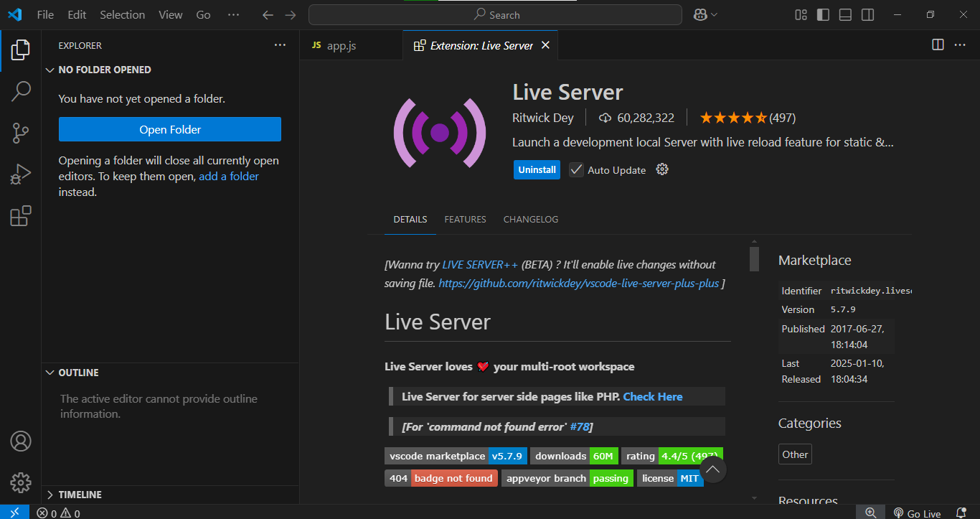Click the VS Code logo icon
This screenshot has width=980, height=519.
(x=14, y=14)
